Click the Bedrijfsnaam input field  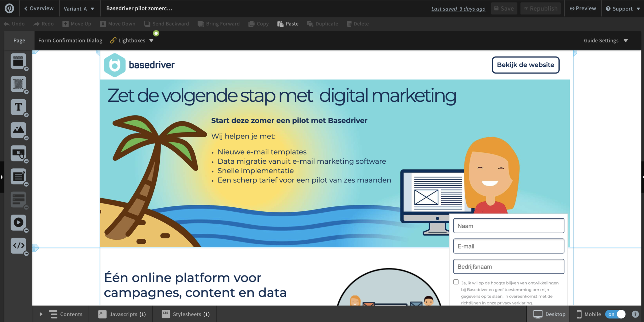coord(509,267)
